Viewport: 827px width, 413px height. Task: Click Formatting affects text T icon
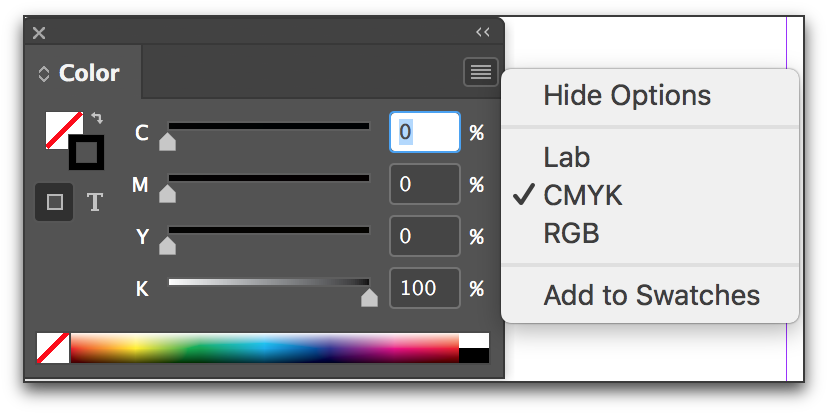[x=94, y=202]
